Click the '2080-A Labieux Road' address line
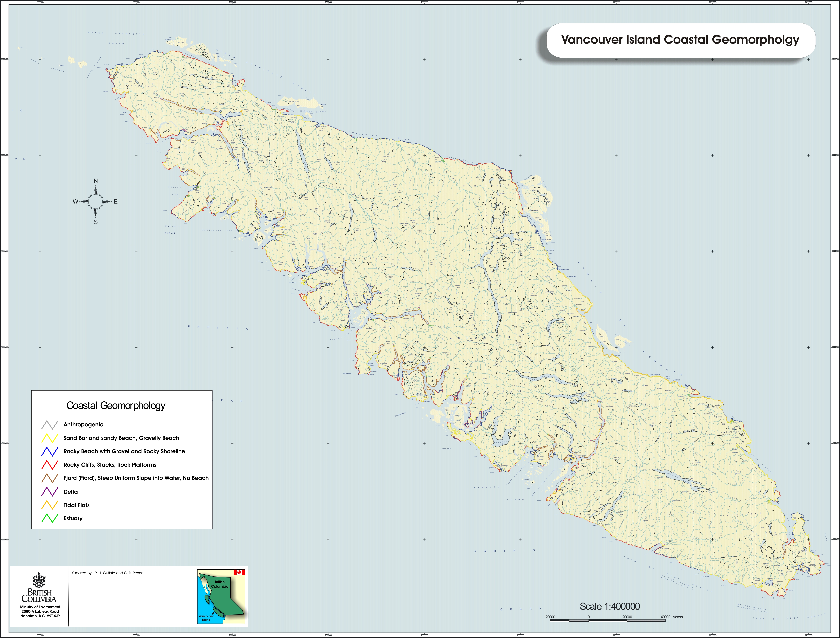The width and height of the screenshot is (840, 638). (40, 611)
